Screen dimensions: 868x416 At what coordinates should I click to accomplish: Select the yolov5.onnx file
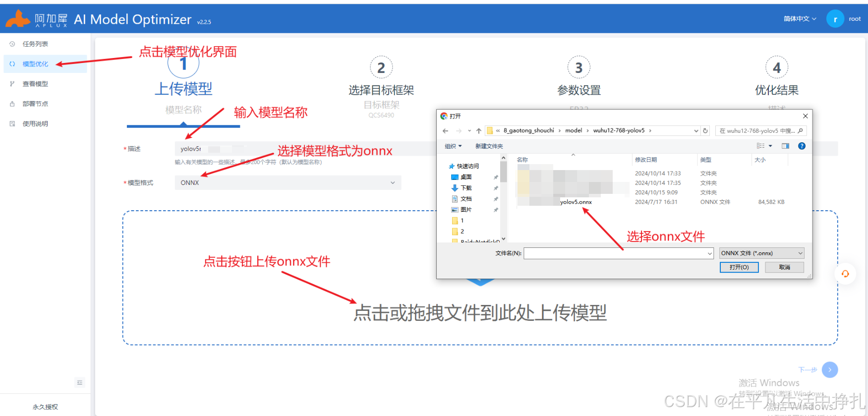tap(576, 202)
